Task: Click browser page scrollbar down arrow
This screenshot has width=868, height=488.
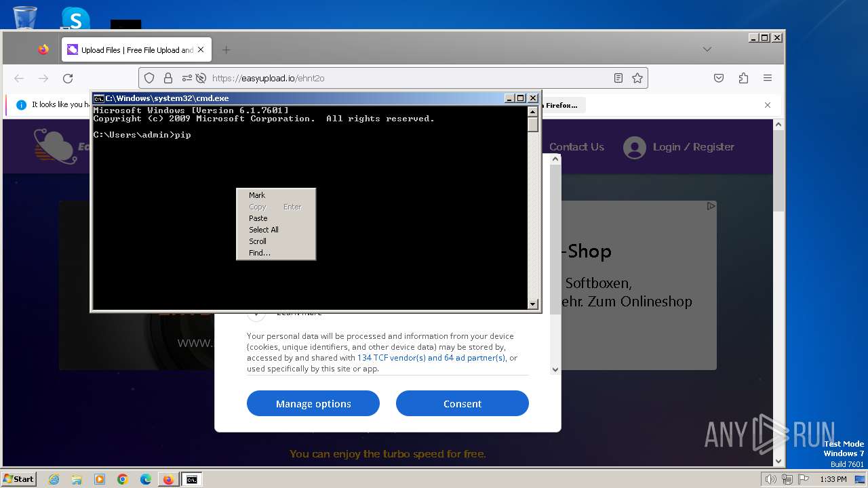Action: tap(778, 462)
